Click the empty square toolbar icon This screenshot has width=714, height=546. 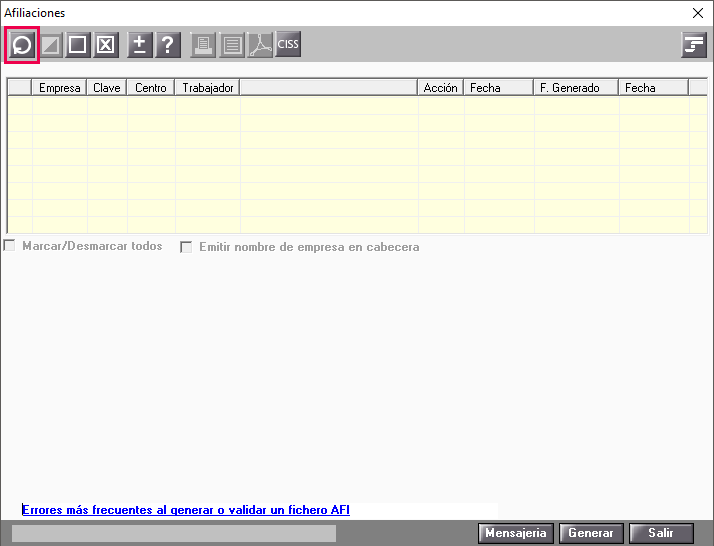pos(77,45)
